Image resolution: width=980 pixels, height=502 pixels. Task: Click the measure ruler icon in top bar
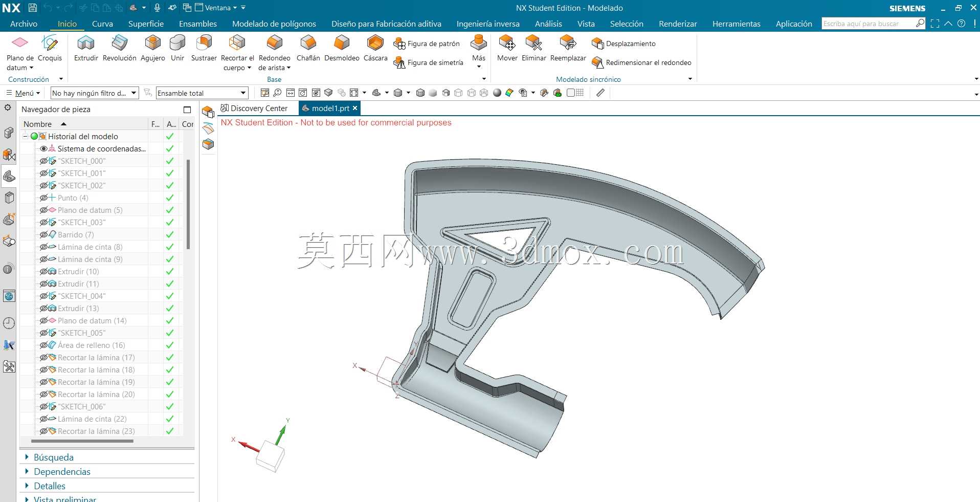tap(600, 93)
